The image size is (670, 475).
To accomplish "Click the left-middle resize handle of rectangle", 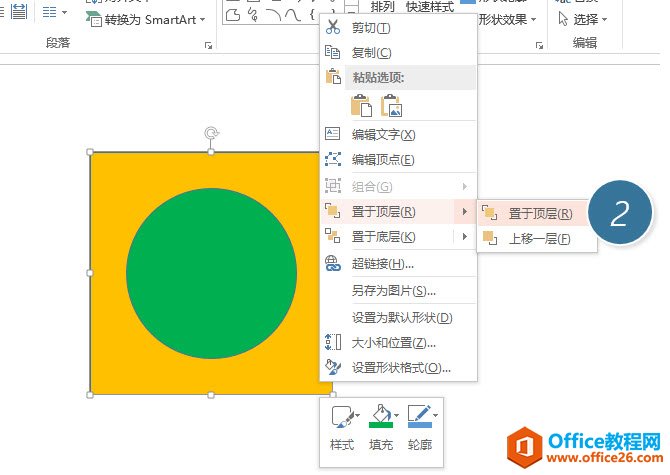I will (x=90, y=273).
